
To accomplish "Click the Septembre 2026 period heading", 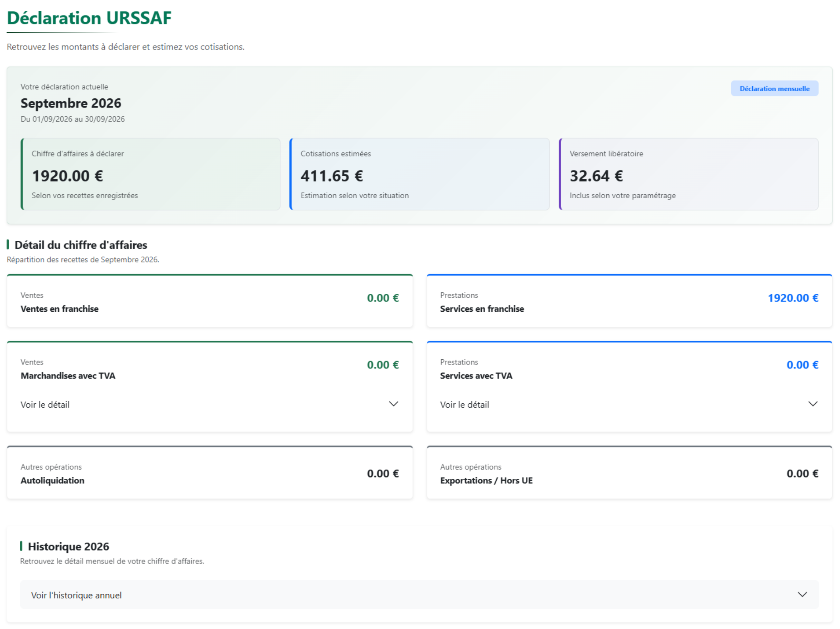I will [x=71, y=103].
